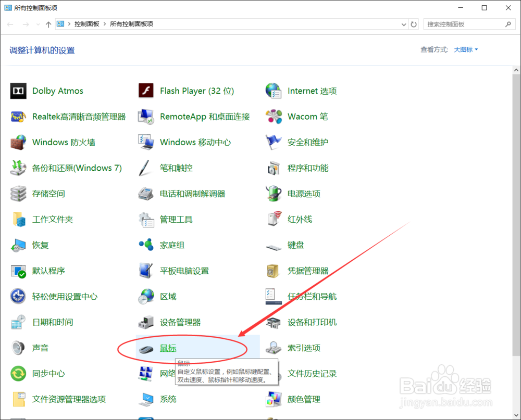Viewport: 521px width, 420px height.
Task: Open the 工作文件夹 icon
Action: tap(18, 219)
